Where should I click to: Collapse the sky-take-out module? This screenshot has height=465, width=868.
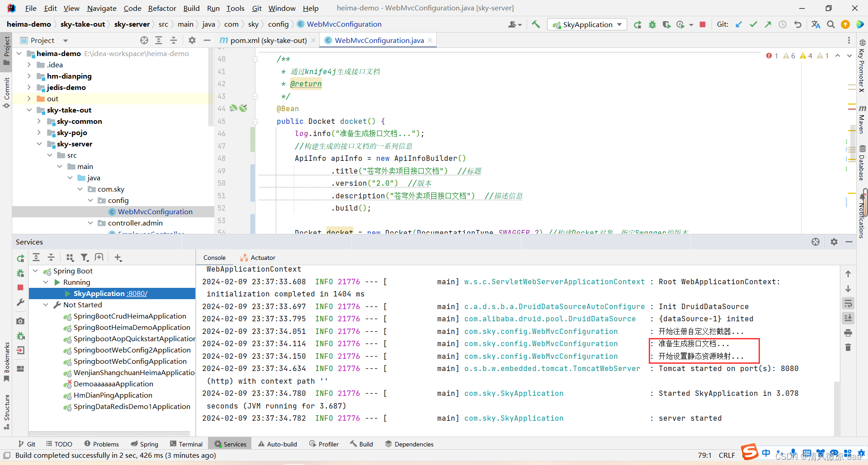[x=29, y=110]
